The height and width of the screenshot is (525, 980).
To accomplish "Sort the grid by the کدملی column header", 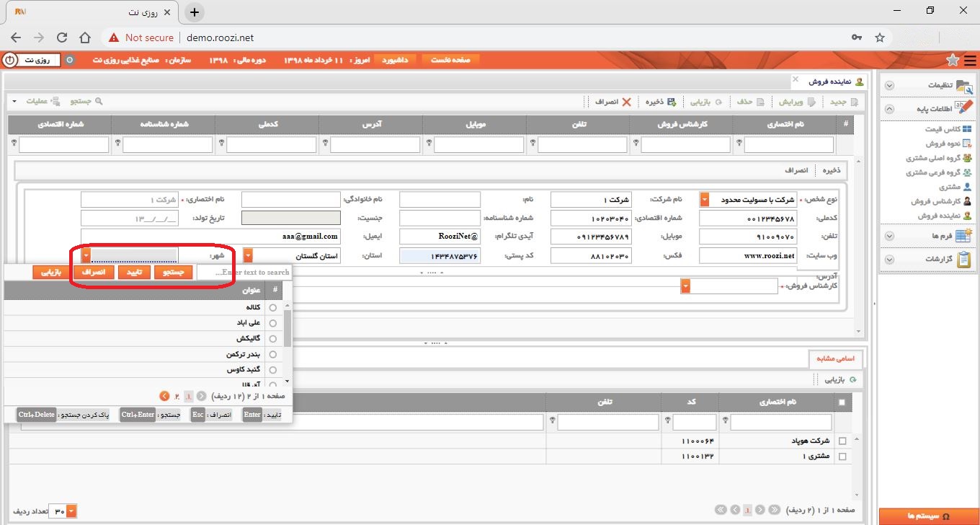I will pos(268,124).
